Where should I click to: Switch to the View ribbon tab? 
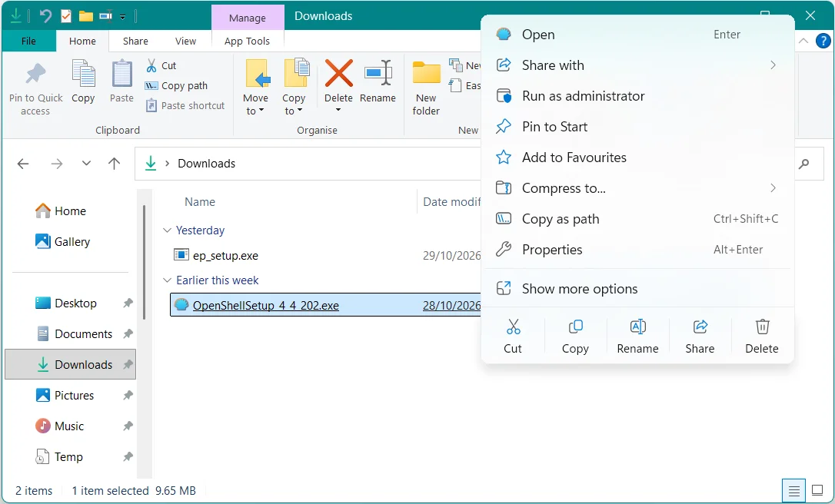[185, 41]
